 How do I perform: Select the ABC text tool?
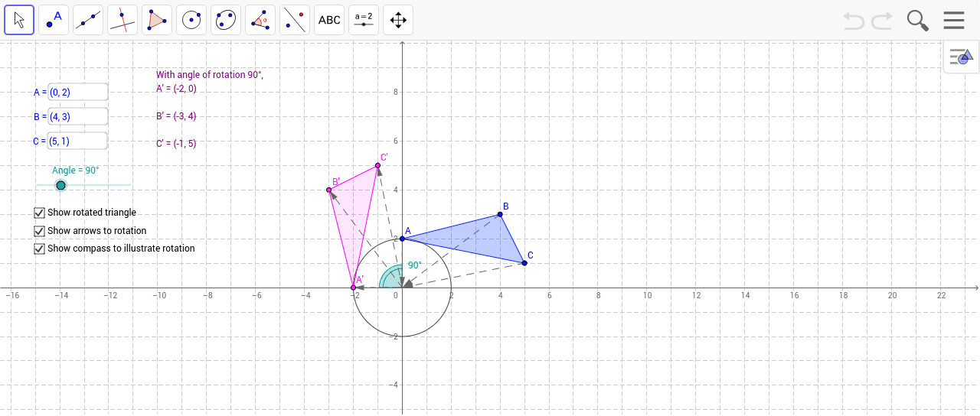(x=329, y=20)
